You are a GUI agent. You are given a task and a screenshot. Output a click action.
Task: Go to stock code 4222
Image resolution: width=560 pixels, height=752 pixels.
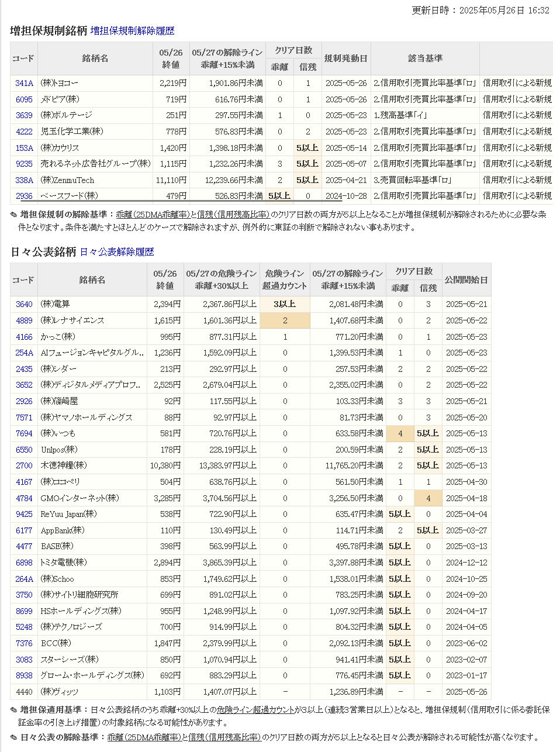(24, 132)
